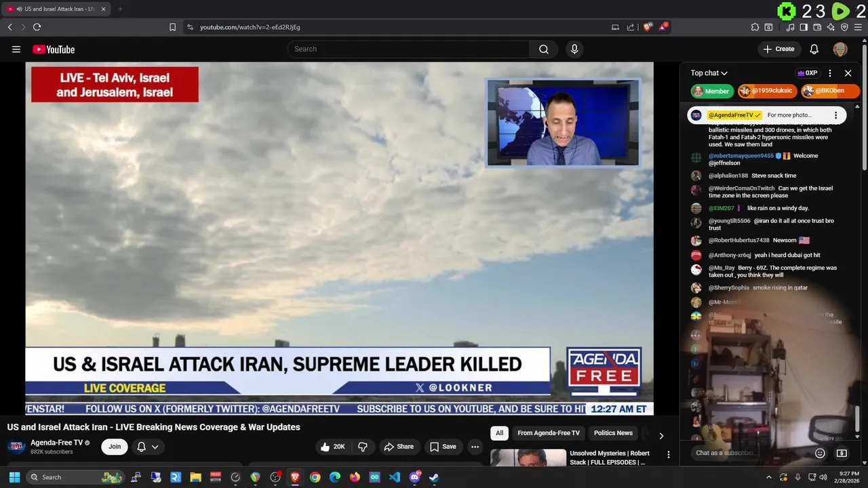
Task: Click the Brave Shields lion icon
Action: click(x=647, y=27)
